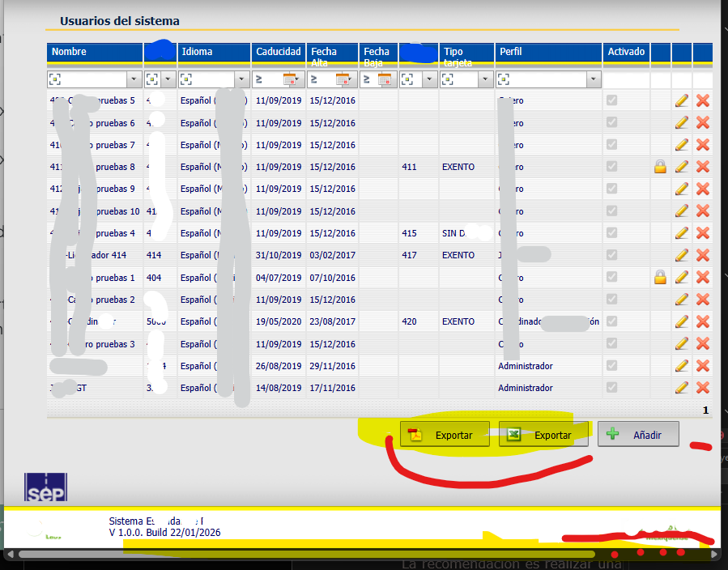Delete the pruebas 8 user with red X
This screenshot has width=728, height=570.
click(703, 167)
